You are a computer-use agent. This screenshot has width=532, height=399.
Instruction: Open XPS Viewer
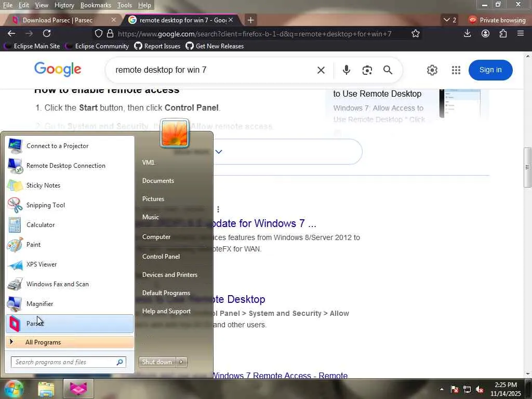click(70, 264)
